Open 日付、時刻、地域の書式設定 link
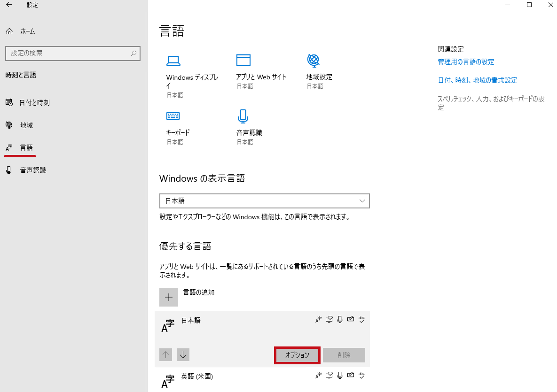Image resolution: width=557 pixels, height=392 pixels. [478, 80]
